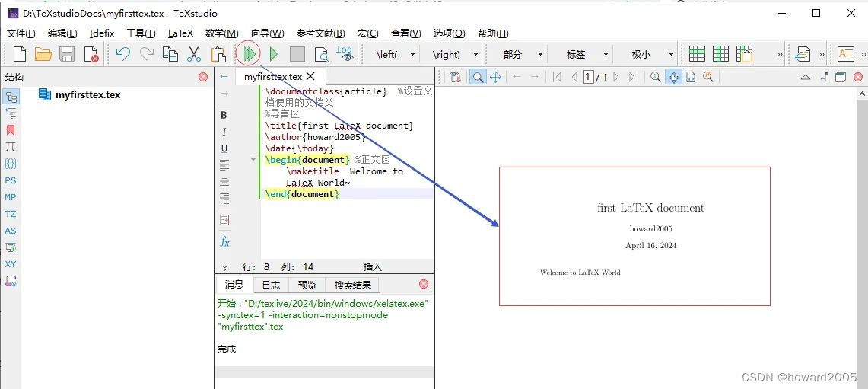Image resolution: width=868 pixels, height=389 pixels.
Task: Open the 数学(M) menu
Action: (221, 33)
